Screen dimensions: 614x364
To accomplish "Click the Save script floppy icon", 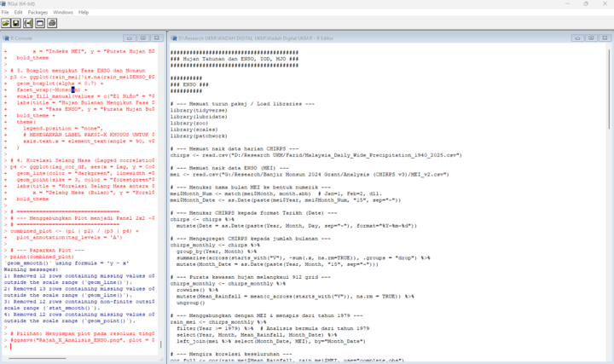I will click(16, 24).
